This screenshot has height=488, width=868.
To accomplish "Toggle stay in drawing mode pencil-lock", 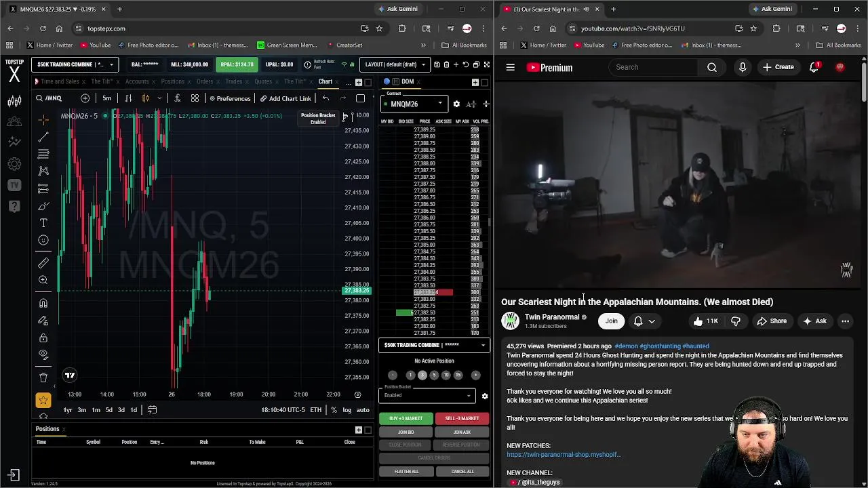I will tap(43, 321).
